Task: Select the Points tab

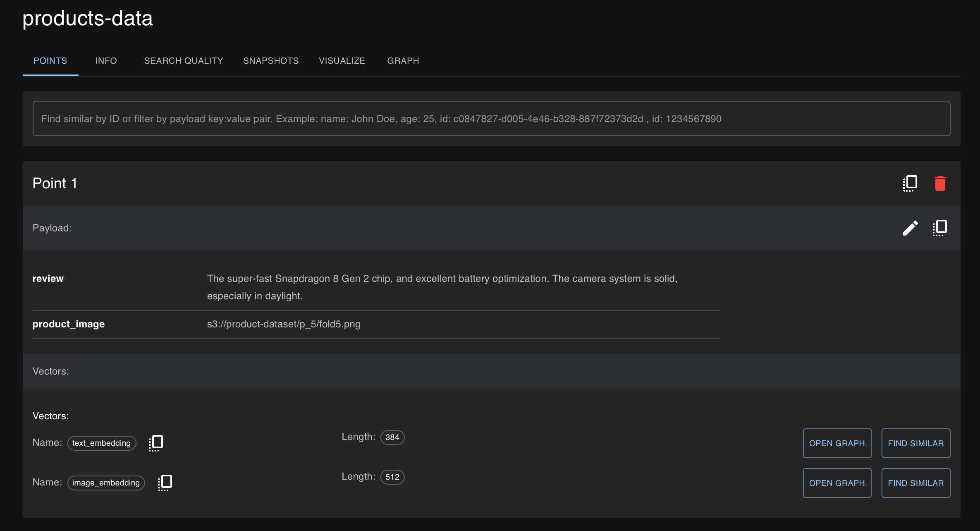Action: [x=50, y=61]
